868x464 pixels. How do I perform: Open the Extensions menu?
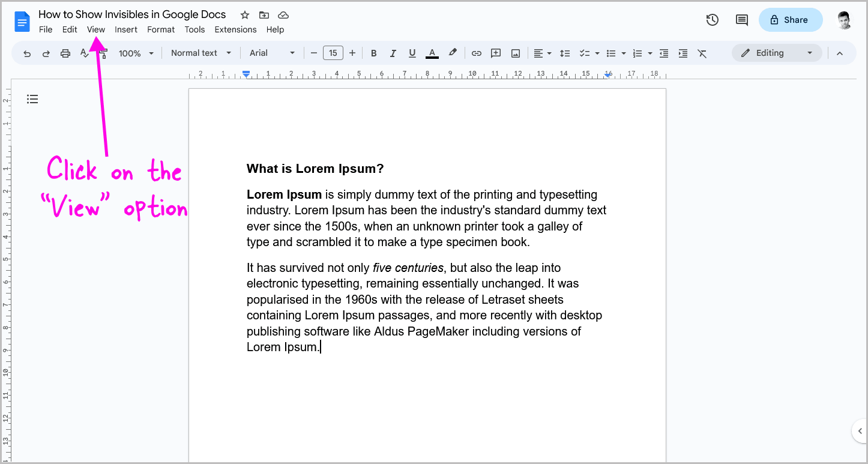click(x=235, y=29)
